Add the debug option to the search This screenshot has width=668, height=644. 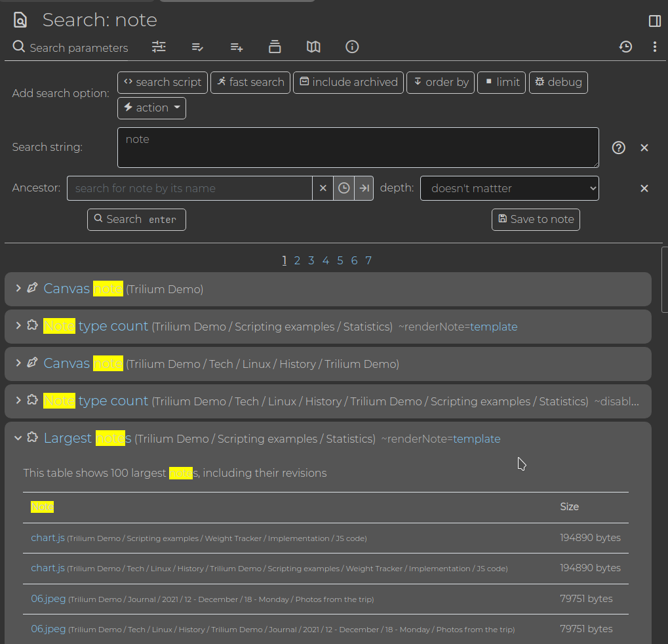pos(558,82)
